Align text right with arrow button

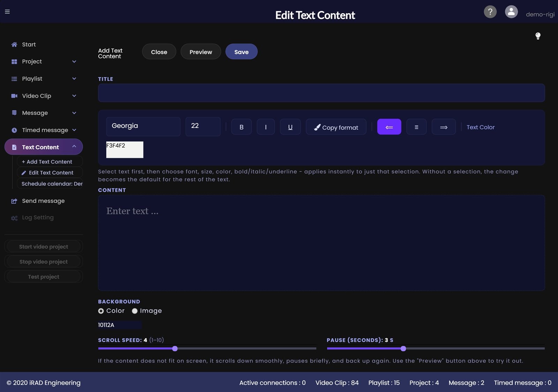444,127
